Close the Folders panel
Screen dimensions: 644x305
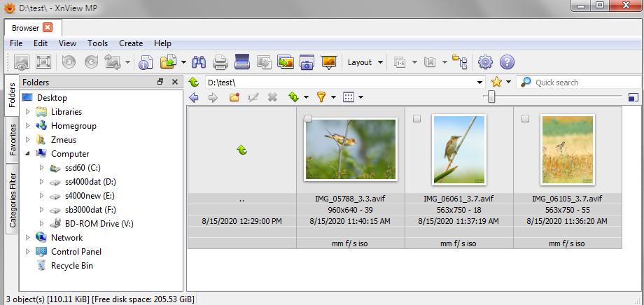click(174, 82)
